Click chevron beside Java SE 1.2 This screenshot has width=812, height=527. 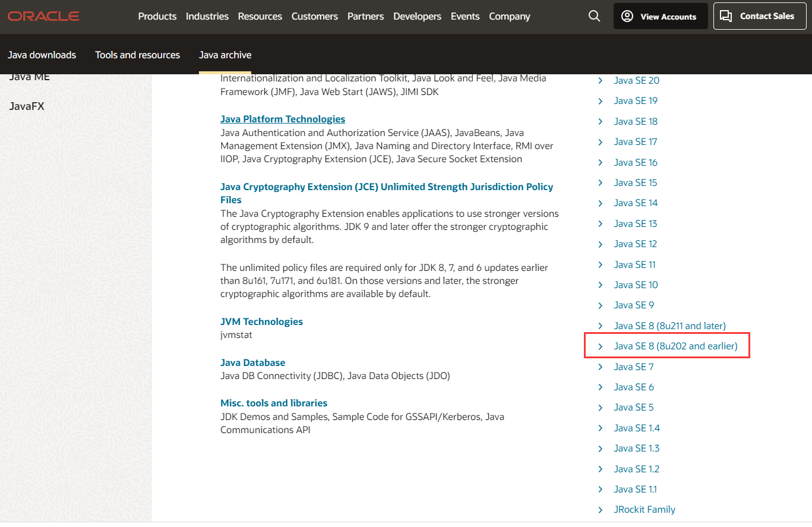tap(601, 469)
